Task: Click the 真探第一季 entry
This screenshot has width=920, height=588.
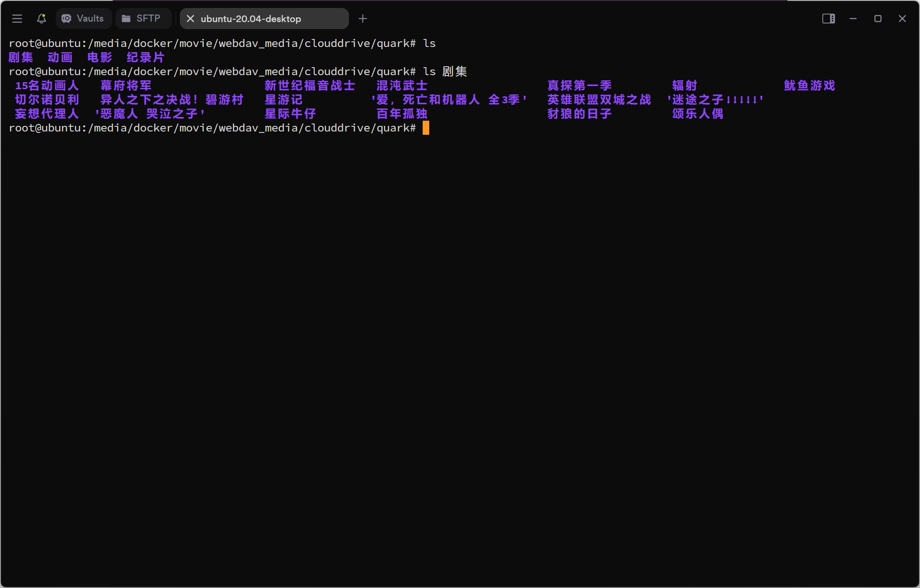Action: [579, 85]
